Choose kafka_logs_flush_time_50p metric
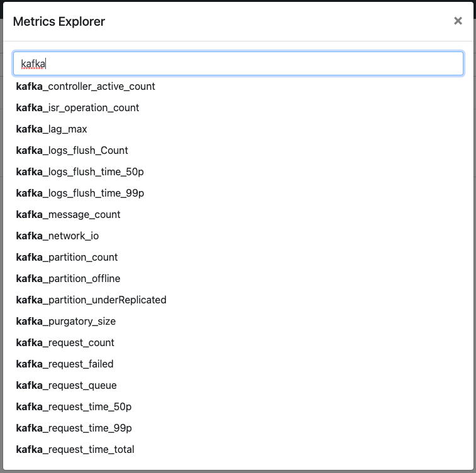The height and width of the screenshot is (473, 476). (x=80, y=171)
